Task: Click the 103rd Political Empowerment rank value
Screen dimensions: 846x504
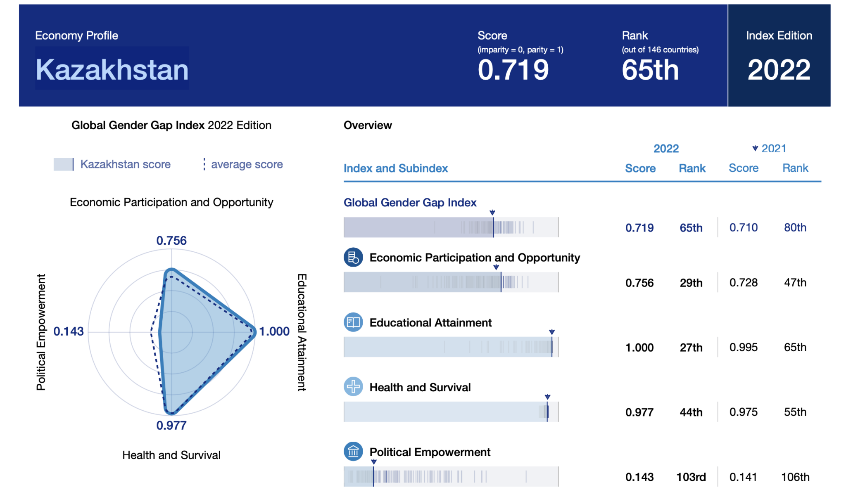Action: click(x=691, y=477)
